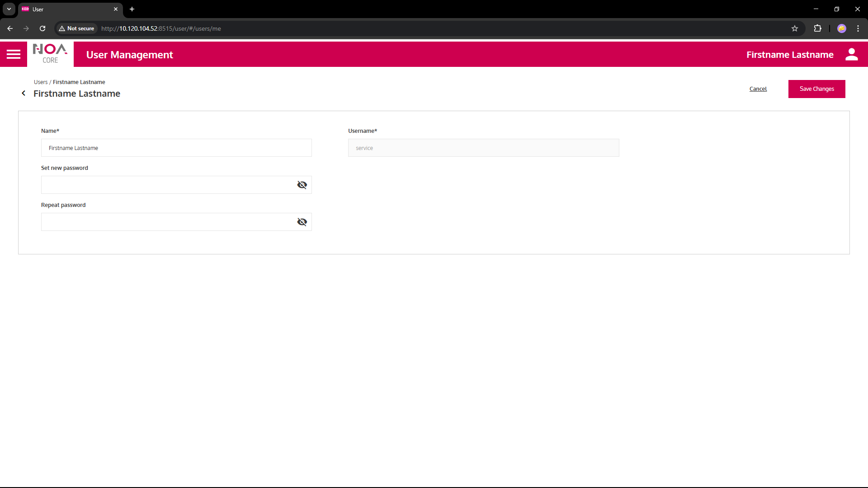This screenshot has height=488, width=868.
Task: Toggle visibility of the Set new password field
Action: point(302,185)
